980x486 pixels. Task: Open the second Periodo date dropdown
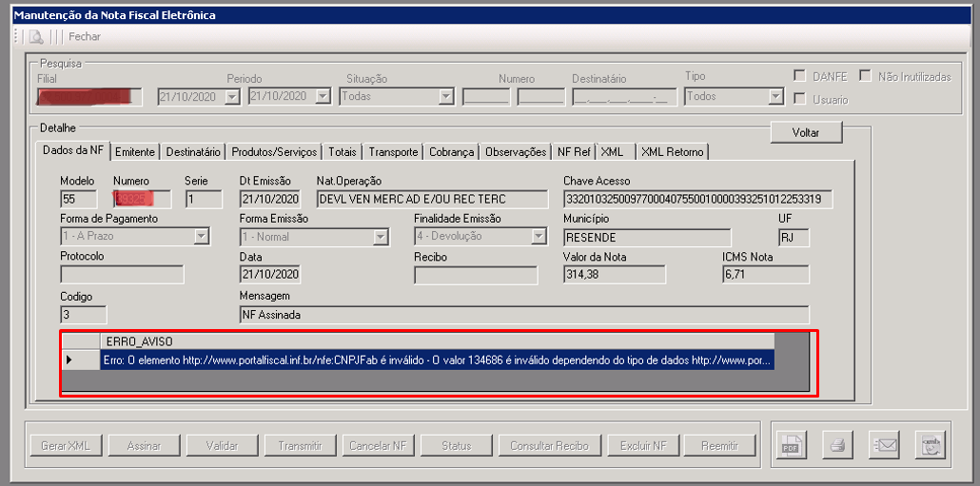pos(323,97)
